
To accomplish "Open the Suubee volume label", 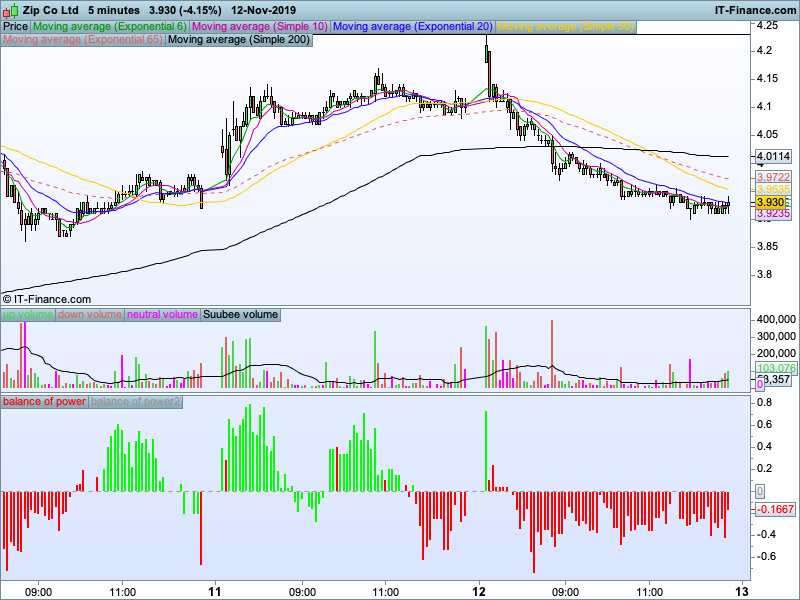I will [240, 314].
